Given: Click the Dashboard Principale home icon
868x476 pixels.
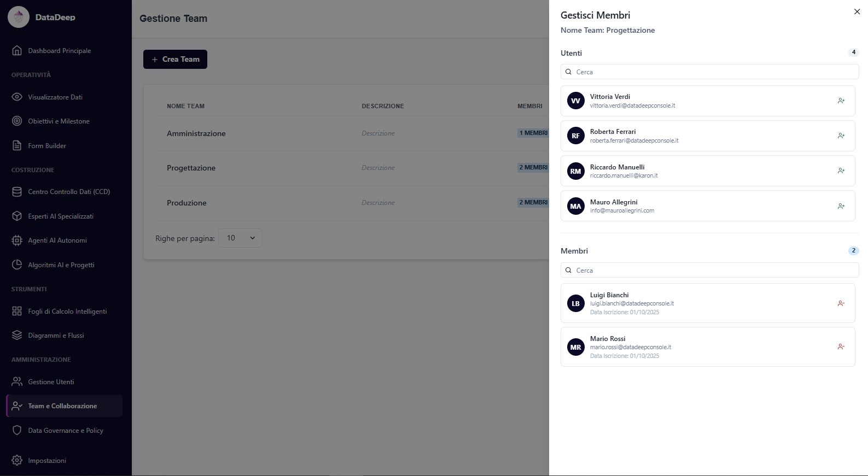Looking at the screenshot, I should [x=17, y=50].
